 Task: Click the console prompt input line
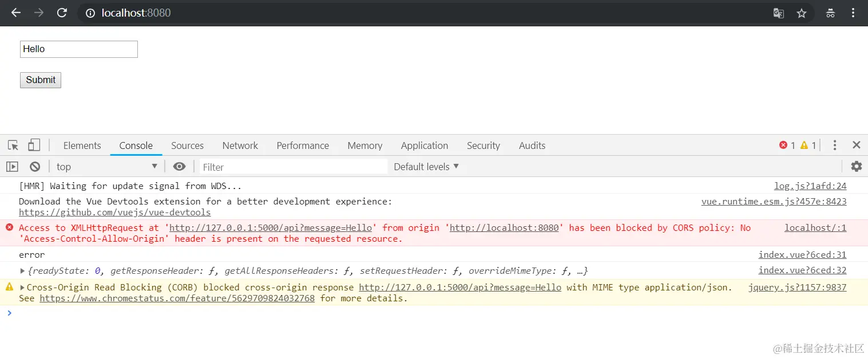(434, 313)
